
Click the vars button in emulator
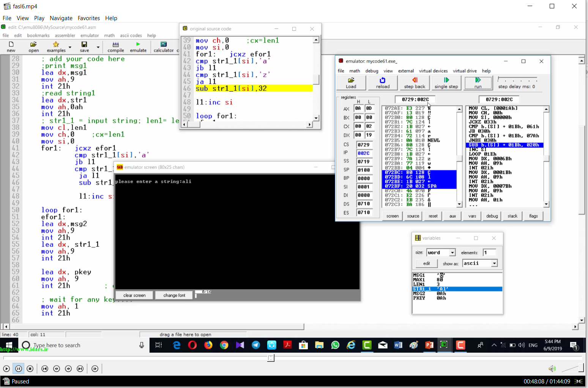coord(472,216)
